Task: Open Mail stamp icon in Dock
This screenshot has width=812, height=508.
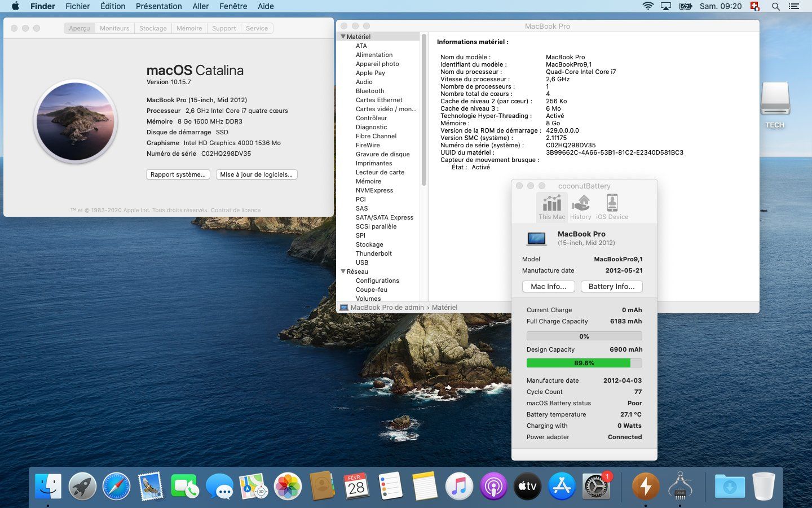Action: tap(151, 486)
